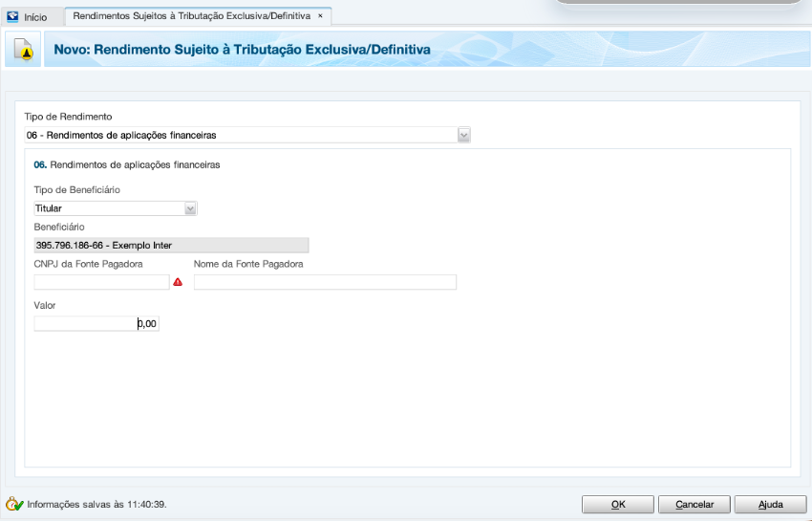The image size is (812, 522).
Task: Click the 'Tipo de Rendimento' label
Action: click(68, 117)
